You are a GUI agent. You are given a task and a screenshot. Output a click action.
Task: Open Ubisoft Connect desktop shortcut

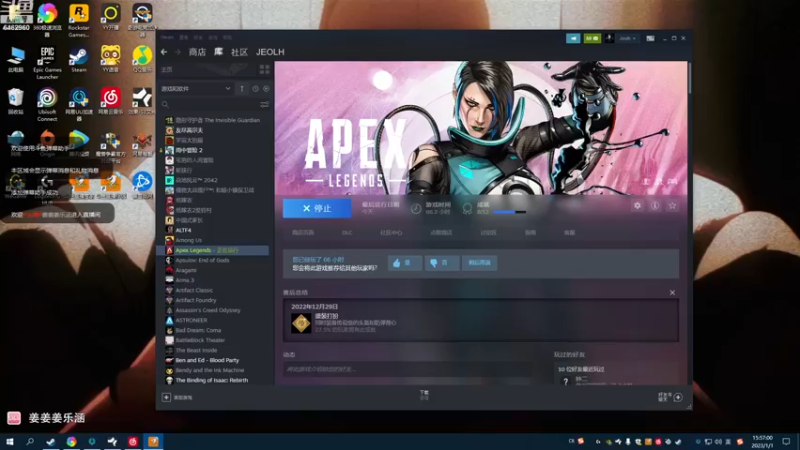coord(47,105)
